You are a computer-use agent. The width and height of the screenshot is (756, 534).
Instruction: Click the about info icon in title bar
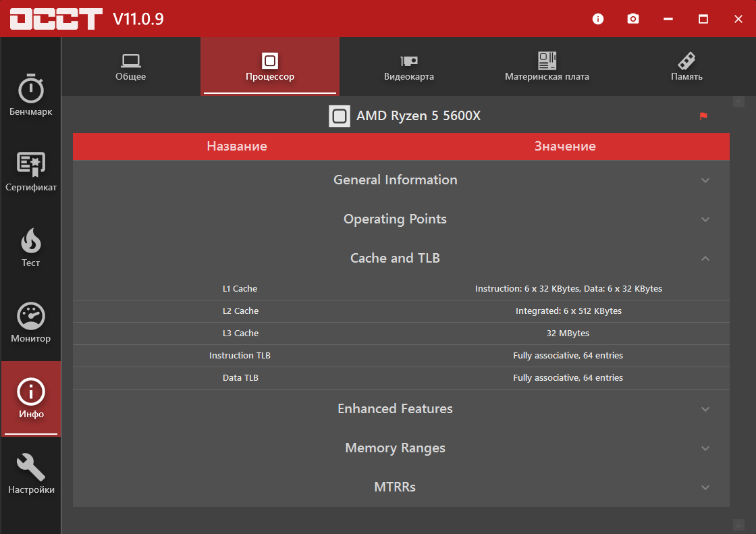pos(598,19)
